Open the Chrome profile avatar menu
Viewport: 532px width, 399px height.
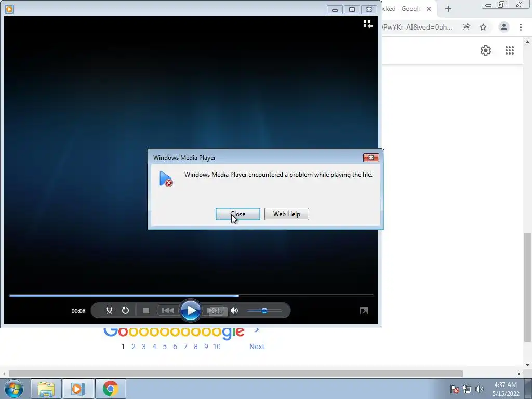coord(504,27)
